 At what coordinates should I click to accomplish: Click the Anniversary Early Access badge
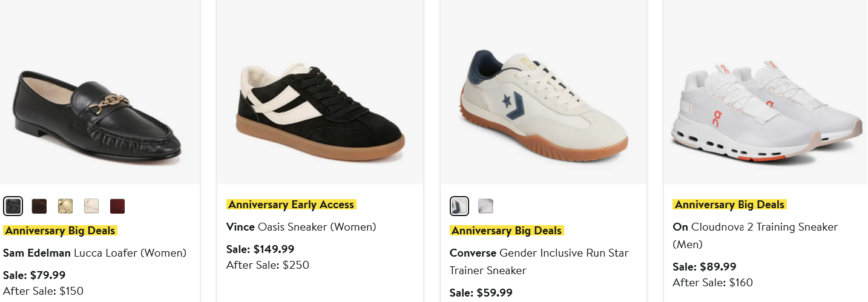(291, 205)
